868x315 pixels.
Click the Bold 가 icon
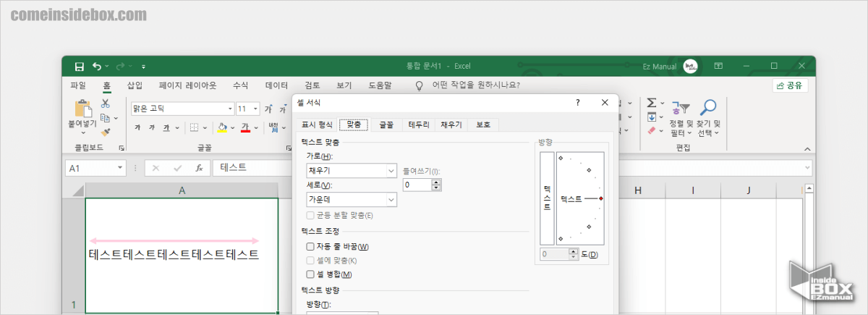pos(137,128)
